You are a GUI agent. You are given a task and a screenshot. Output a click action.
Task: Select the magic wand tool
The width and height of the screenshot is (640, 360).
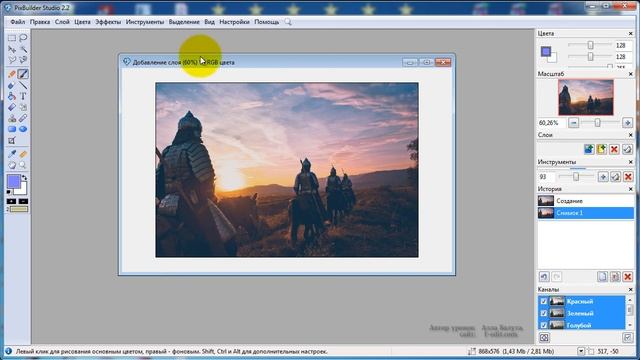click(x=23, y=49)
